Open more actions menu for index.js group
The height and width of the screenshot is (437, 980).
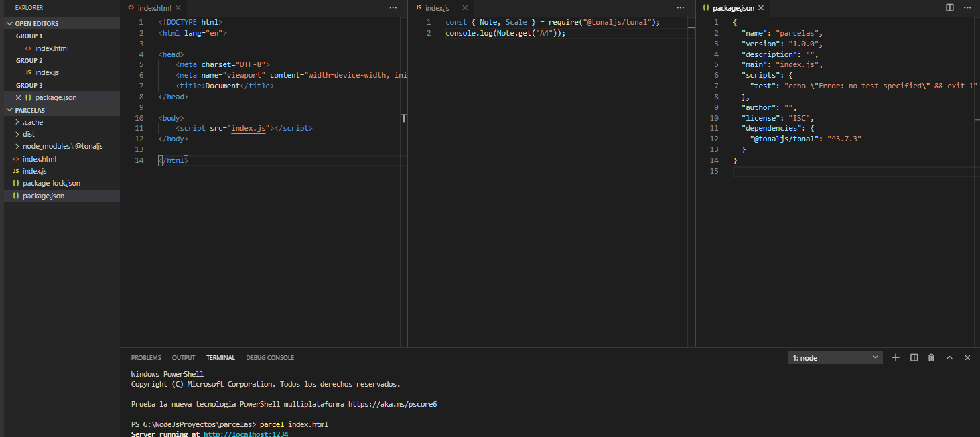[x=681, y=8]
